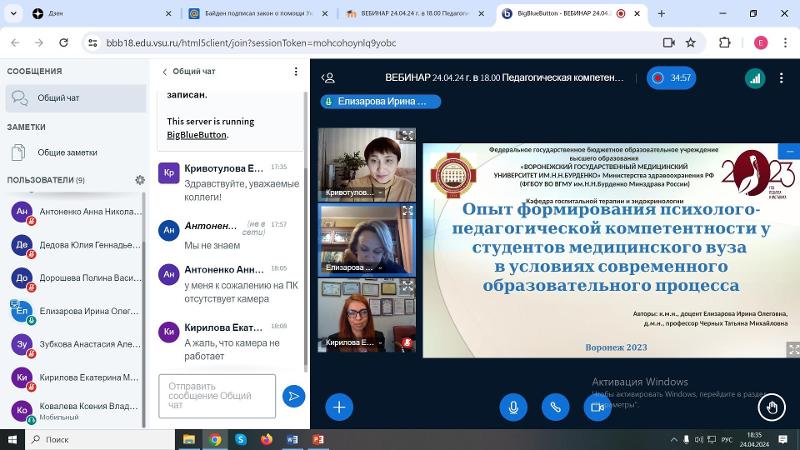Viewport: 800px width, 450px height.
Task: Toggle the microphone mute button
Action: click(513, 407)
